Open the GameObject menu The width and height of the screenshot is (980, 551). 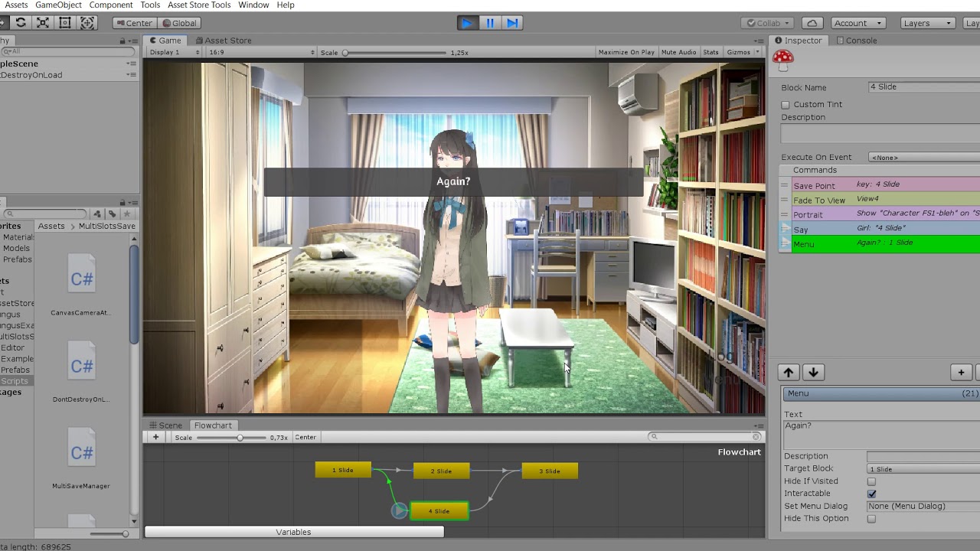click(x=58, y=5)
